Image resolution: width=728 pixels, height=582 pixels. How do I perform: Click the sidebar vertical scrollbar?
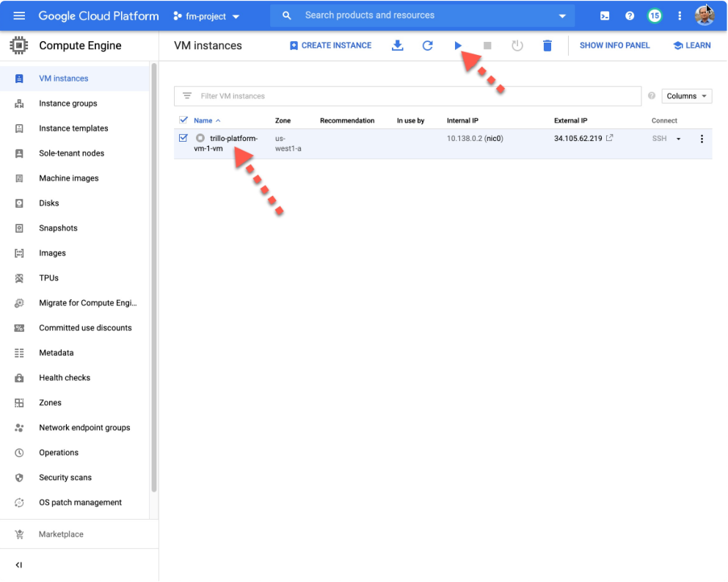click(x=154, y=277)
